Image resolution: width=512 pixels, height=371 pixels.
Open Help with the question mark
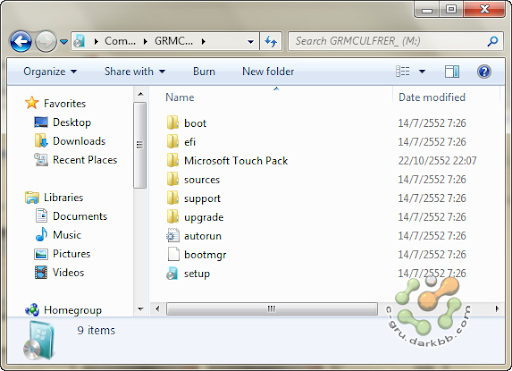pyautogui.click(x=484, y=71)
